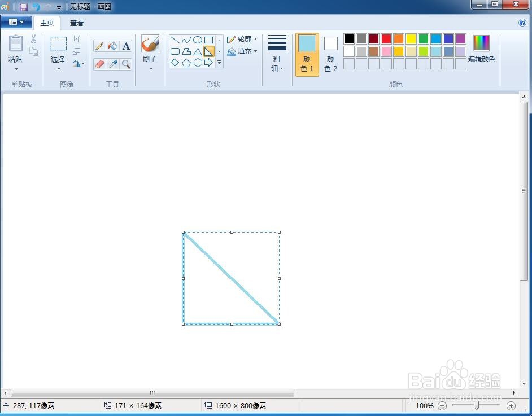Open the Paste dropdown arrow
This screenshot has height=416, width=532.
[16, 69]
